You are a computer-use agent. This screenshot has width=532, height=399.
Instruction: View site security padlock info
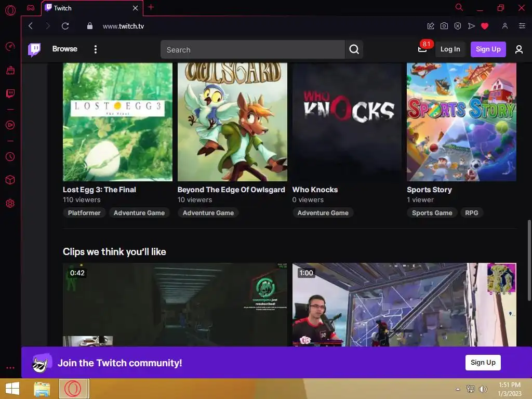tap(89, 26)
